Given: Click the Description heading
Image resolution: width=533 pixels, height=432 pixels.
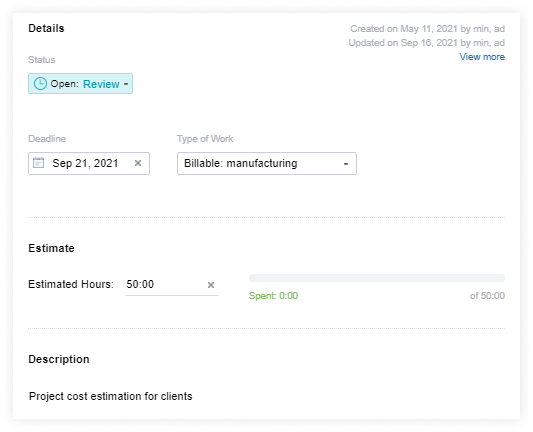Looking at the screenshot, I should [59, 359].
